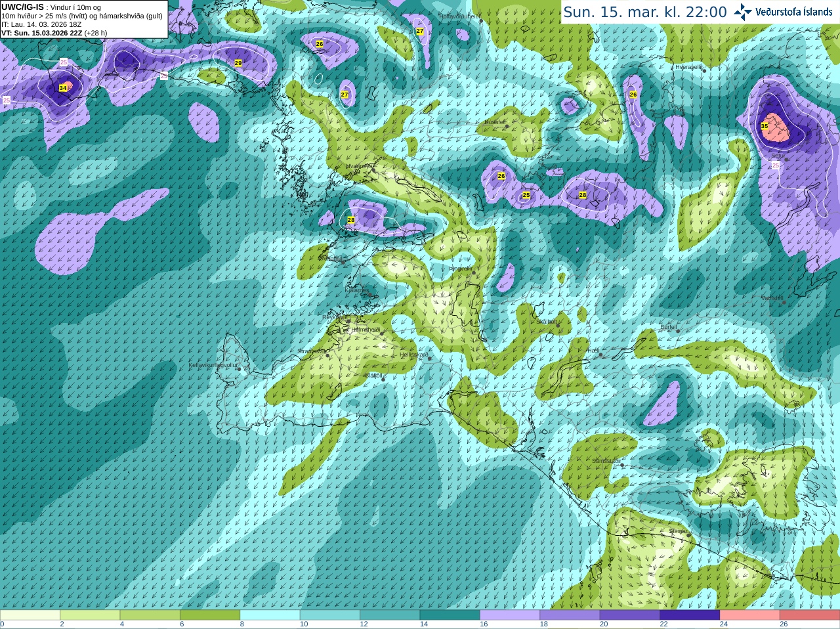The image size is (840, 629).
Task: Click the 'Sun. 15. mar. kl. 22:00' timestamp
Action: (645, 12)
